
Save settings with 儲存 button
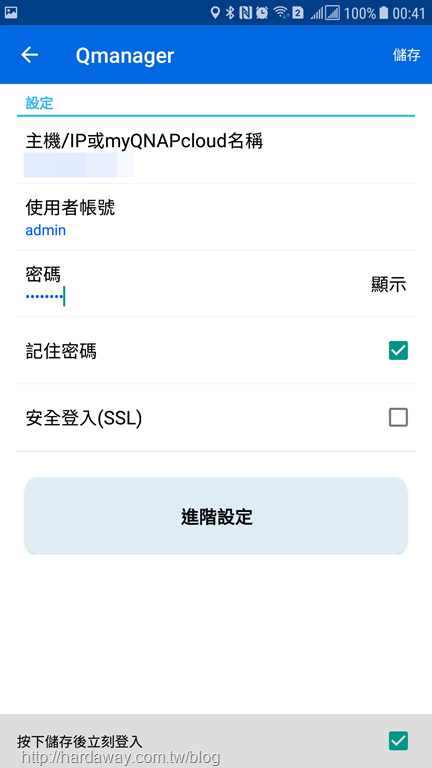point(407,55)
